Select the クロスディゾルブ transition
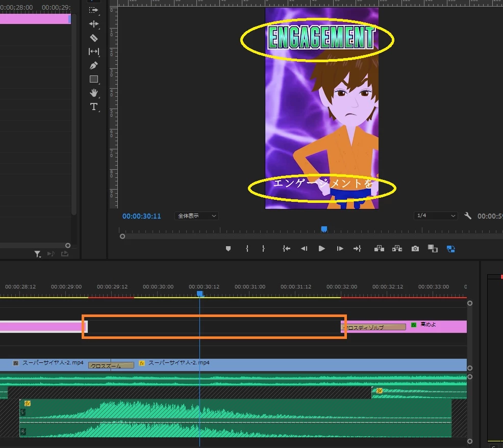The image size is (503, 448). tap(374, 327)
